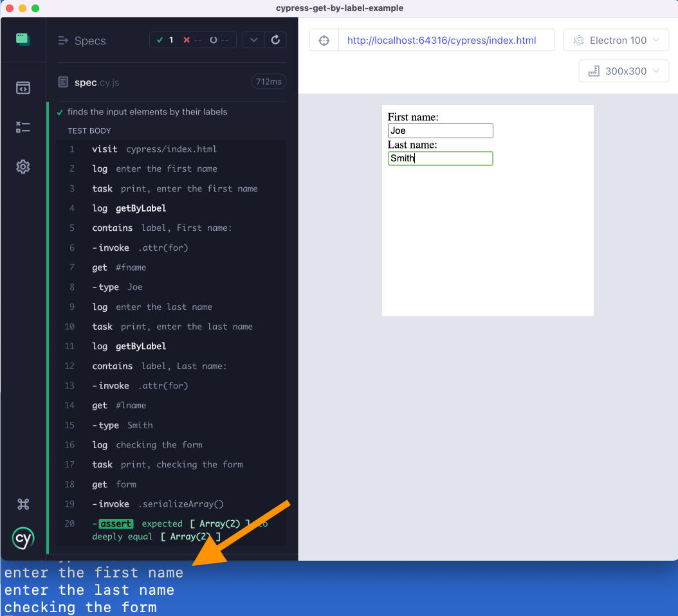678x616 pixels.
Task: Rerun all tests with reload button
Action: (275, 41)
